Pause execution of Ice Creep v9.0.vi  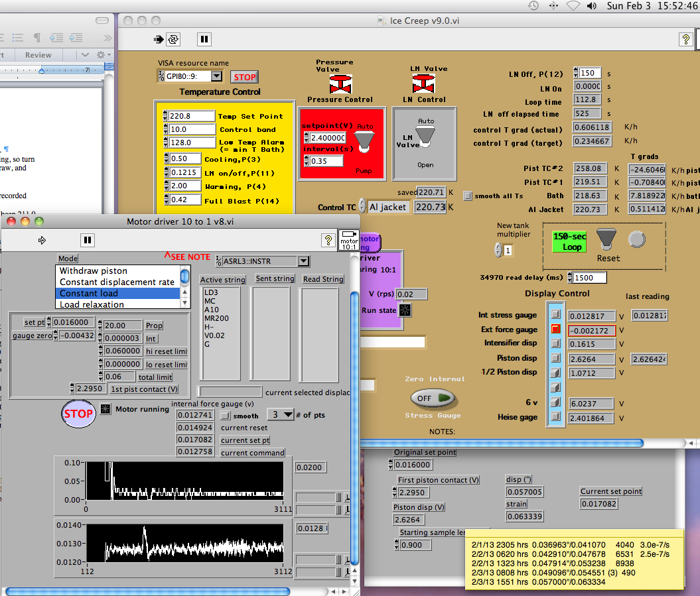point(204,40)
